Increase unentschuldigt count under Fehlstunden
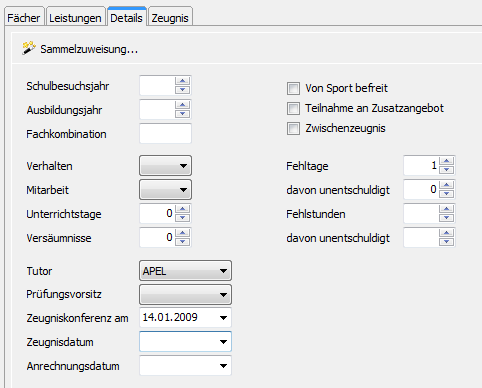Image resolution: width=482 pixels, height=388 pixels. click(446, 233)
